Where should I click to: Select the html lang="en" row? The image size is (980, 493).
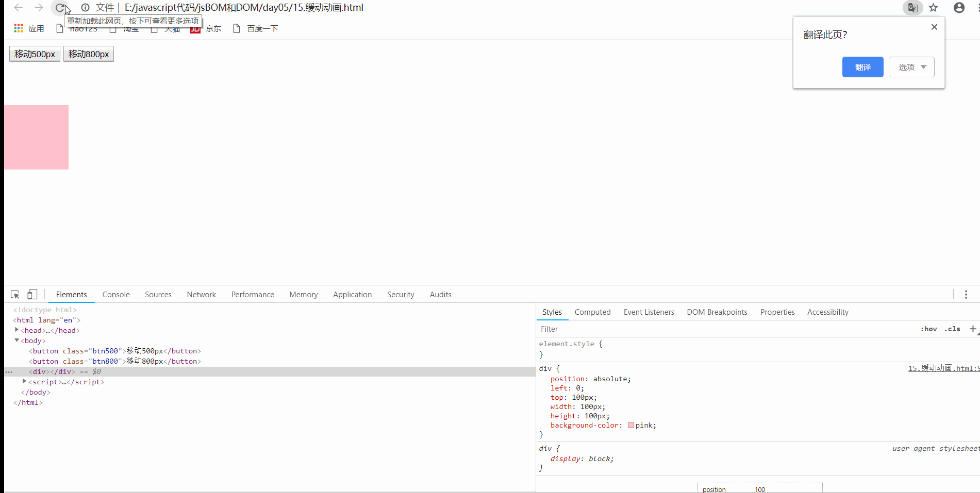(270, 320)
